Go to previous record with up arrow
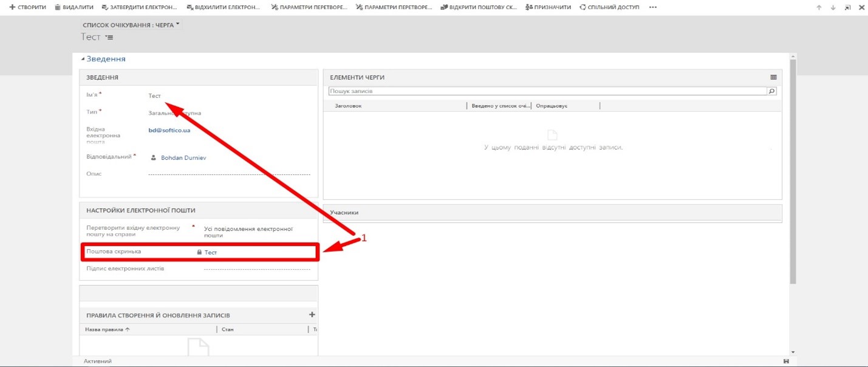Viewport: 868px width, 367px height. (x=819, y=7)
